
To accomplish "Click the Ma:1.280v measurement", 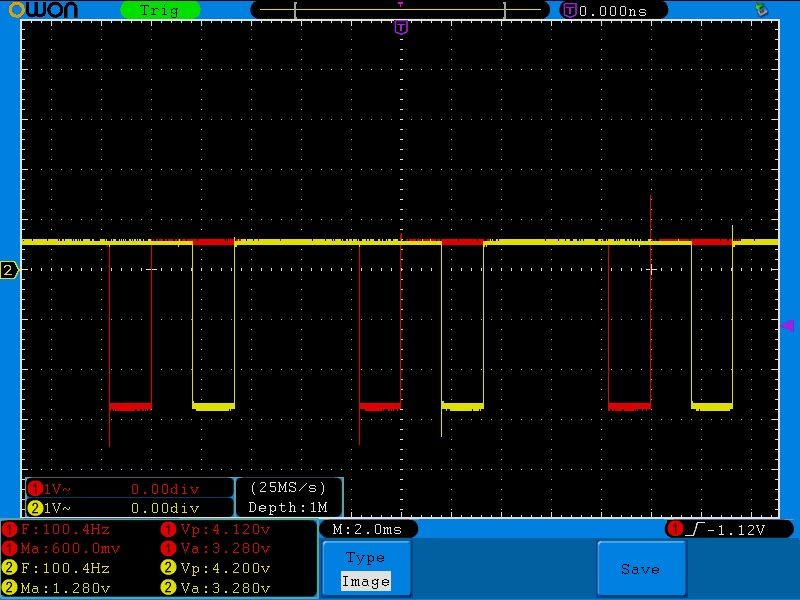I will pos(65,588).
